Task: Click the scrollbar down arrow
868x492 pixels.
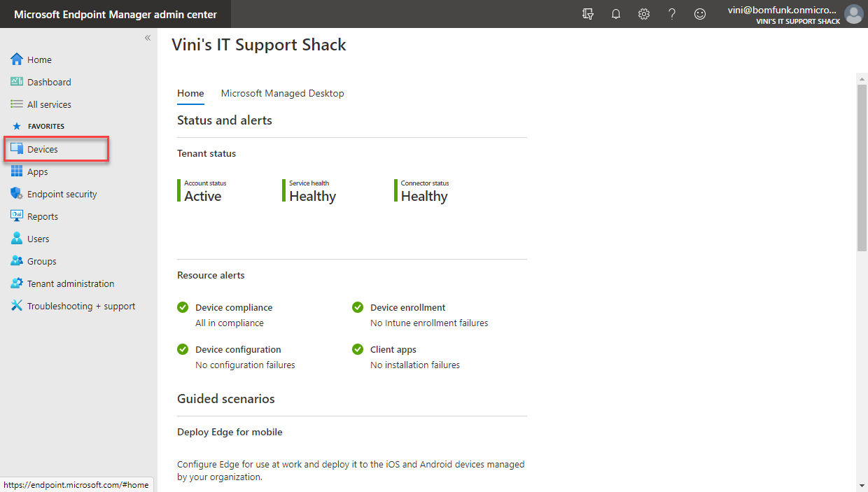Action: point(862,486)
